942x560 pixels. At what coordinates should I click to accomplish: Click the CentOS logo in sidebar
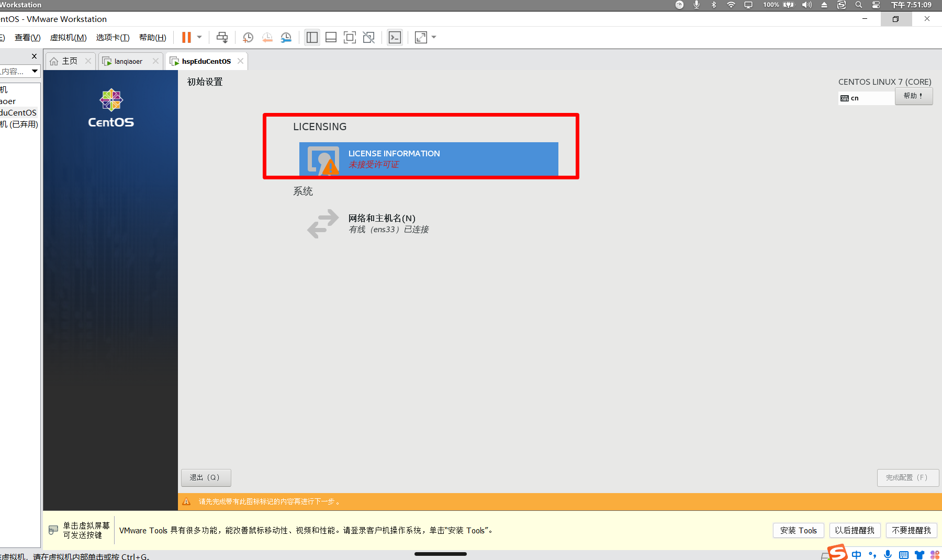(111, 108)
